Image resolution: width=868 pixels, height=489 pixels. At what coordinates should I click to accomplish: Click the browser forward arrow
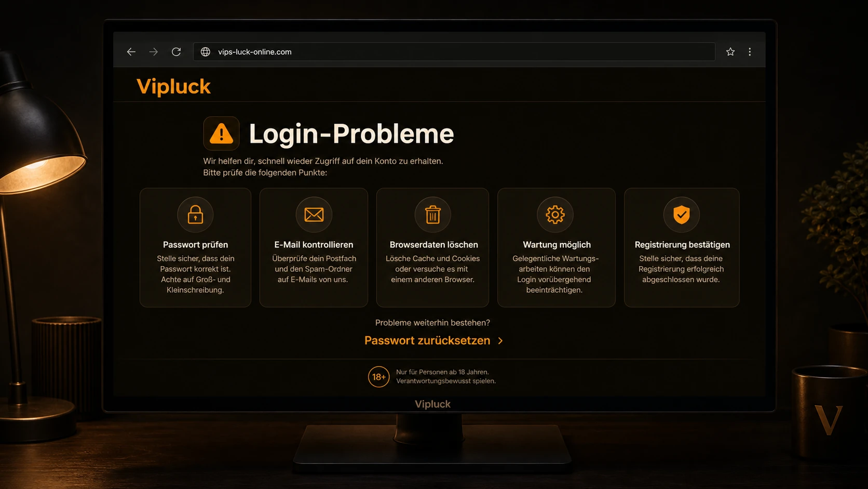[153, 51]
